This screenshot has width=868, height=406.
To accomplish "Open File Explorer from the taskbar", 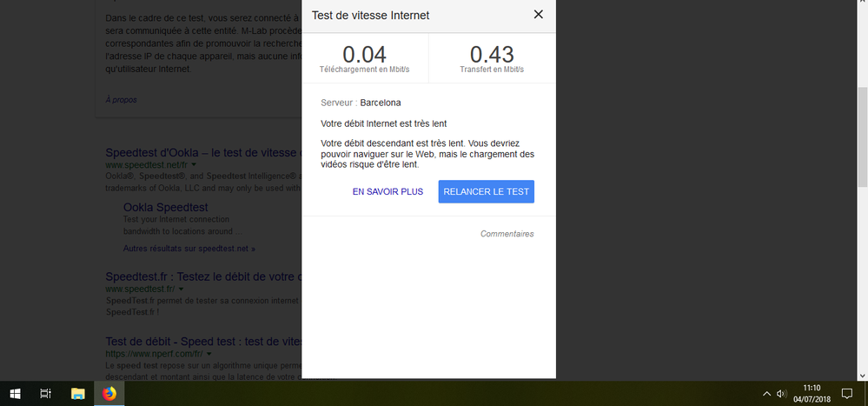I will tap(78, 394).
